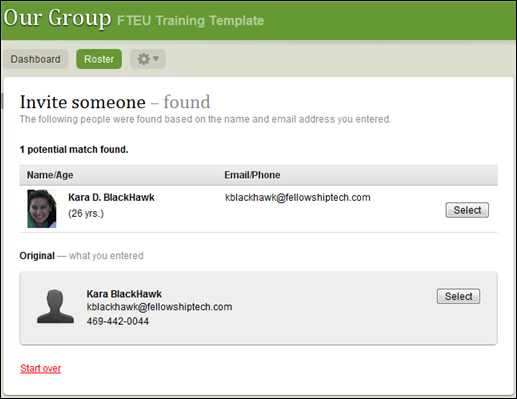Image resolution: width=517 pixels, height=399 pixels.
Task: Select the original entered Kara BlackHawk
Action: click(458, 296)
